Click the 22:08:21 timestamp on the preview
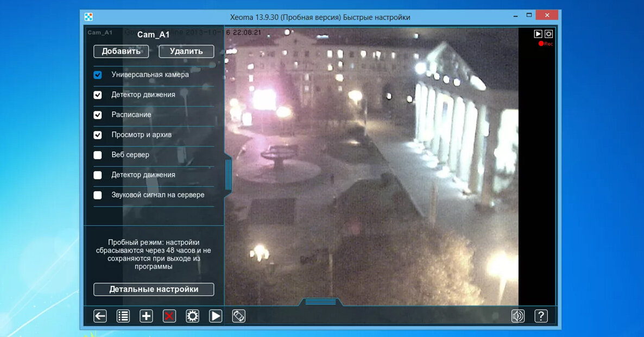This screenshot has width=644, height=337. coord(247,33)
